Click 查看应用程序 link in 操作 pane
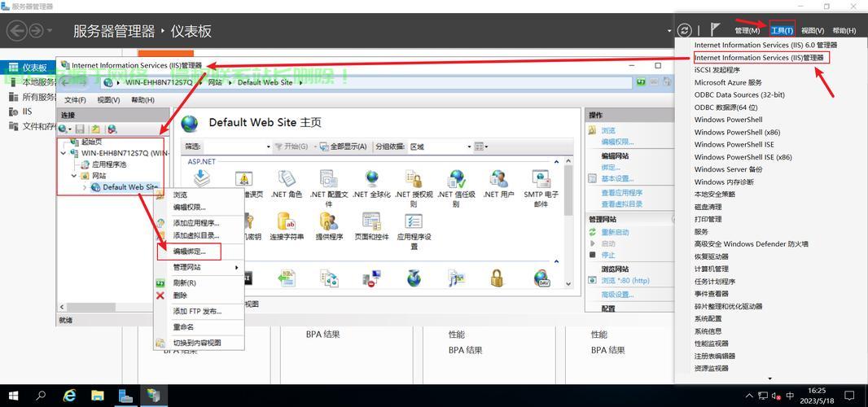This screenshot has height=407, width=868. (621, 193)
